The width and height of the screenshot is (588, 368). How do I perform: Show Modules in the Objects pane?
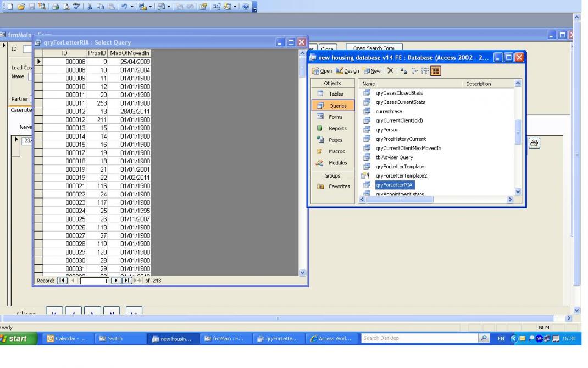332,163
